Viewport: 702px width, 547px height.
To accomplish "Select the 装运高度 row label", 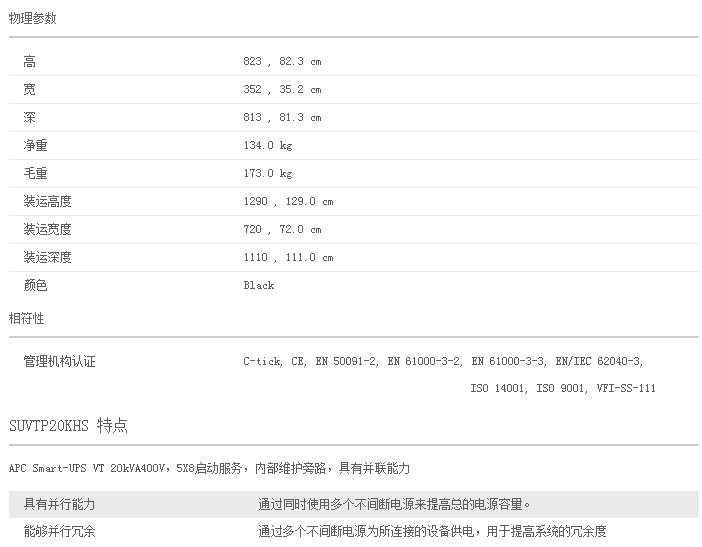I will [x=48, y=201].
